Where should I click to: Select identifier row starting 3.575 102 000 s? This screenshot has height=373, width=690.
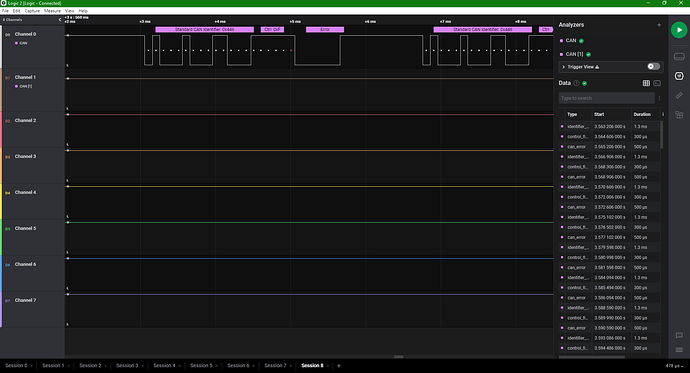609,217
